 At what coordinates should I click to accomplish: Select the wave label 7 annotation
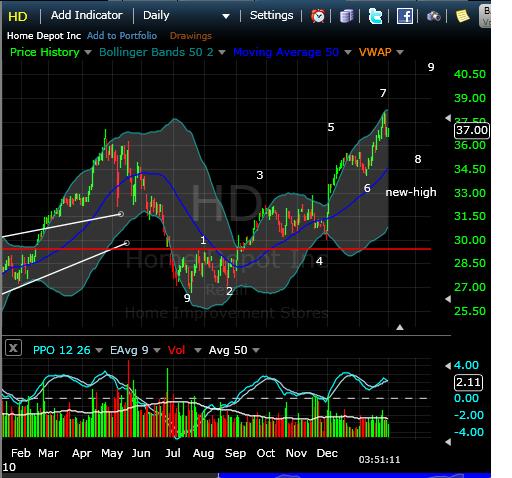click(x=383, y=93)
